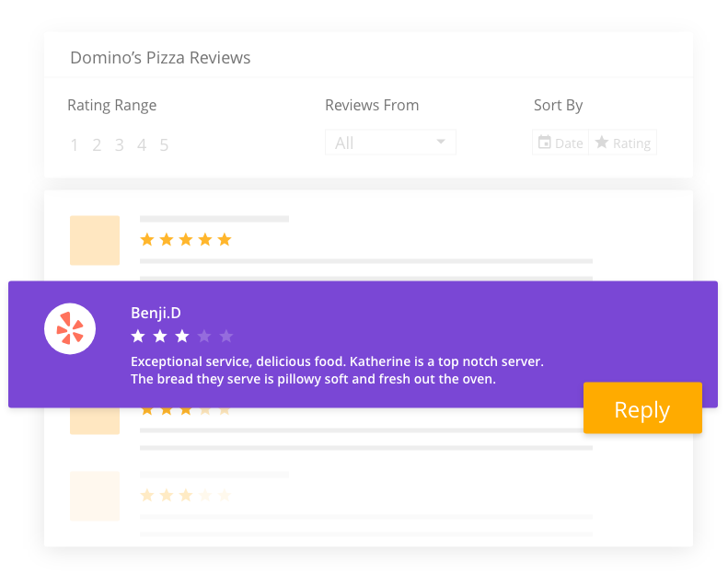Click the third white star of Benji.D's rating

tap(182, 336)
